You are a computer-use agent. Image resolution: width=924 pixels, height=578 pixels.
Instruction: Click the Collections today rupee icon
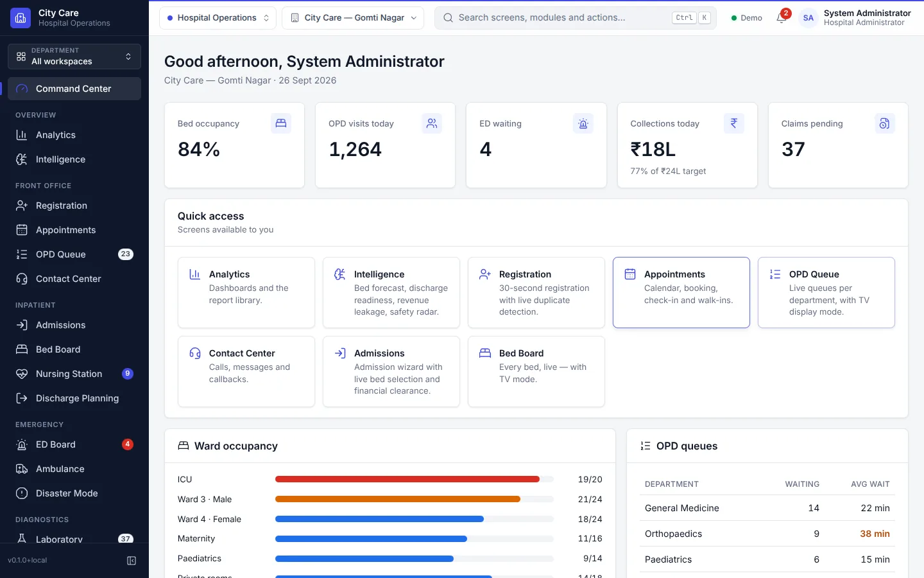[734, 123]
